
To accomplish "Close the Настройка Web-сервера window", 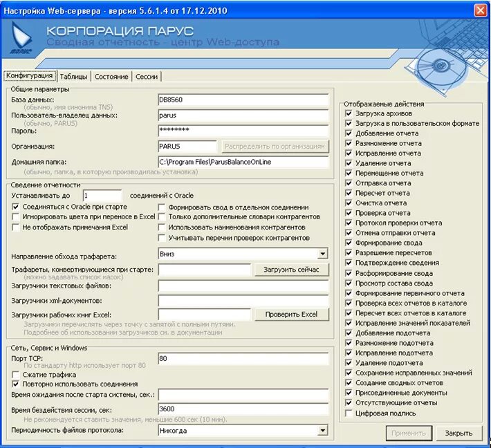I will (x=481, y=10).
